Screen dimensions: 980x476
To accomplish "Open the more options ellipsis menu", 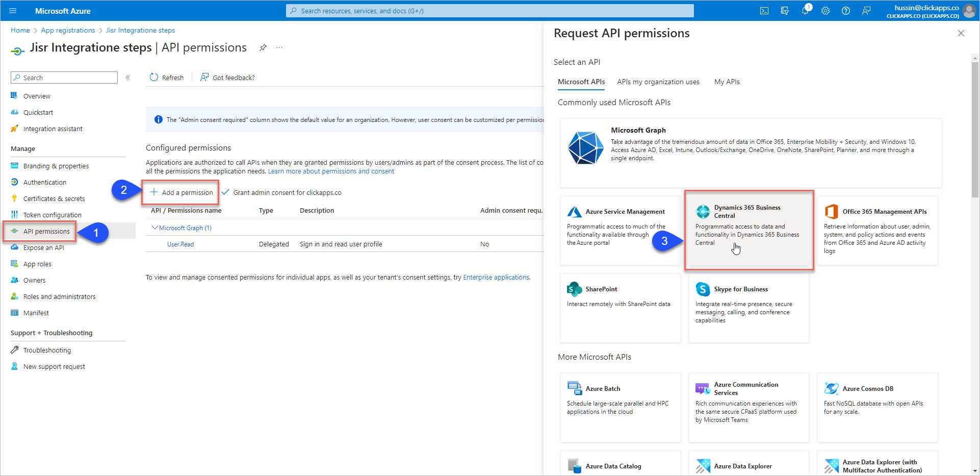I will click(x=279, y=47).
